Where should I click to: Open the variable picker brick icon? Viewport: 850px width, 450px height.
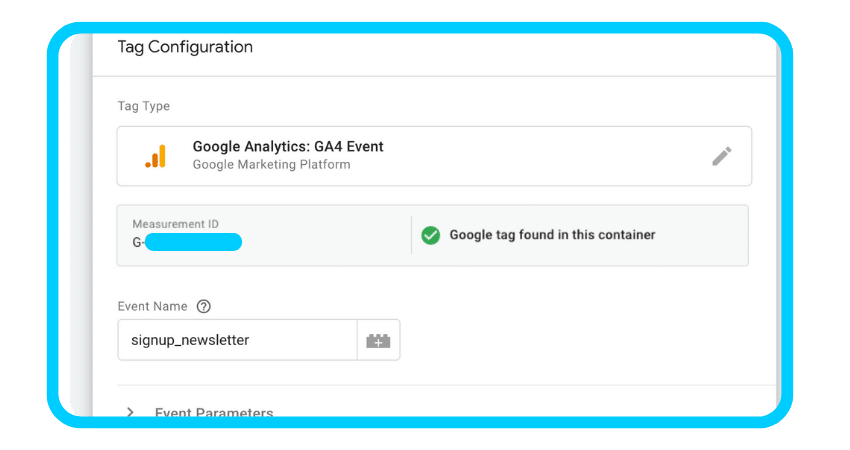tap(378, 340)
